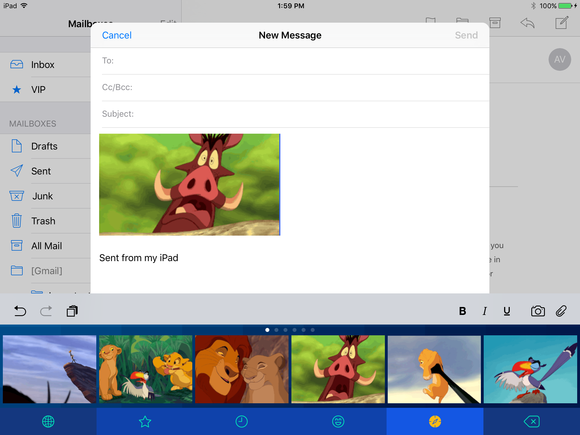
Task: Tap the battery indicator in status bar
Action: point(566,6)
